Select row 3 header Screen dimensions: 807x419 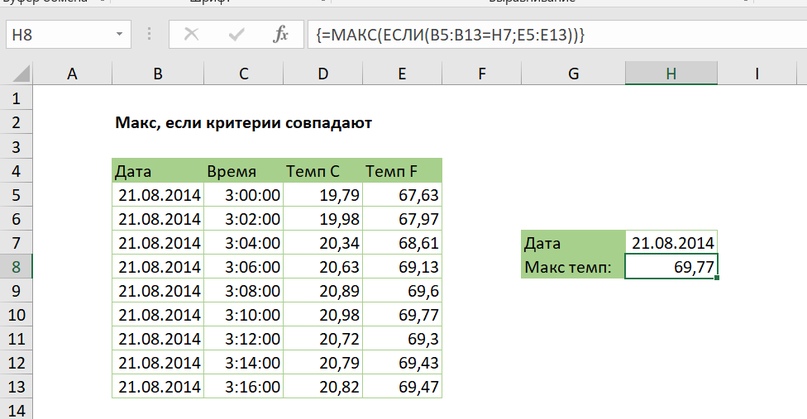point(16,147)
